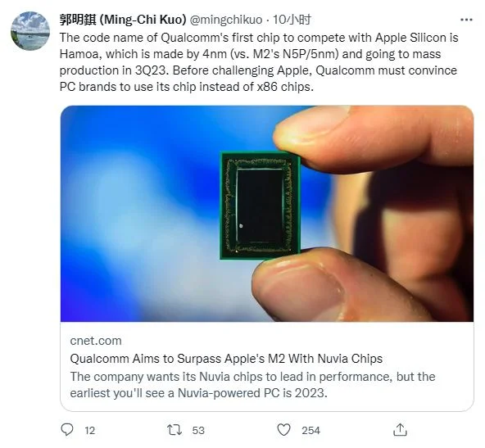Open the chip photo preview image

pyautogui.click(x=267, y=214)
